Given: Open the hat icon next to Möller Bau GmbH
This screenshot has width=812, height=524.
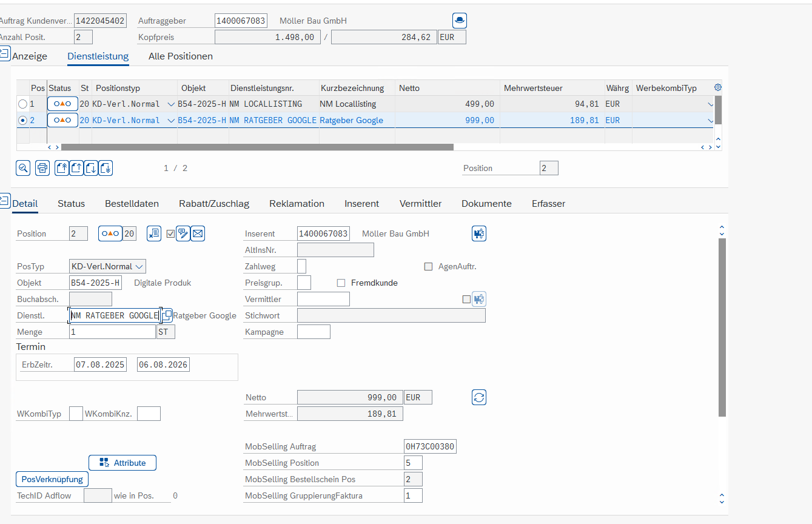Looking at the screenshot, I should pyautogui.click(x=460, y=21).
